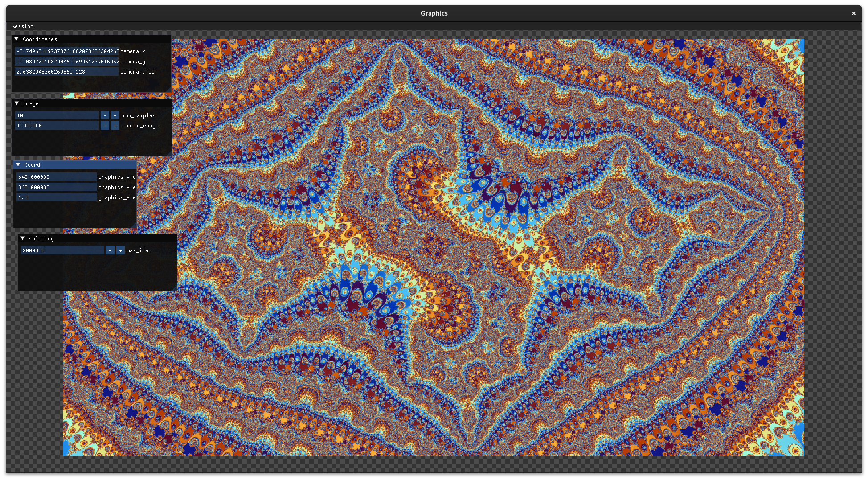The width and height of the screenshot is (868, 480).
Task: Click the num_samples label text
Action: [138, 115]
